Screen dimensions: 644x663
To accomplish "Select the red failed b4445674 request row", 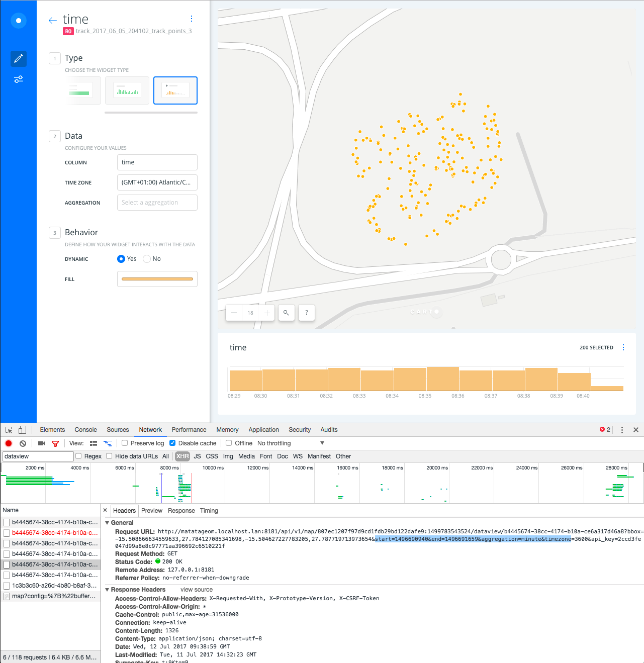I will point(51,533).
